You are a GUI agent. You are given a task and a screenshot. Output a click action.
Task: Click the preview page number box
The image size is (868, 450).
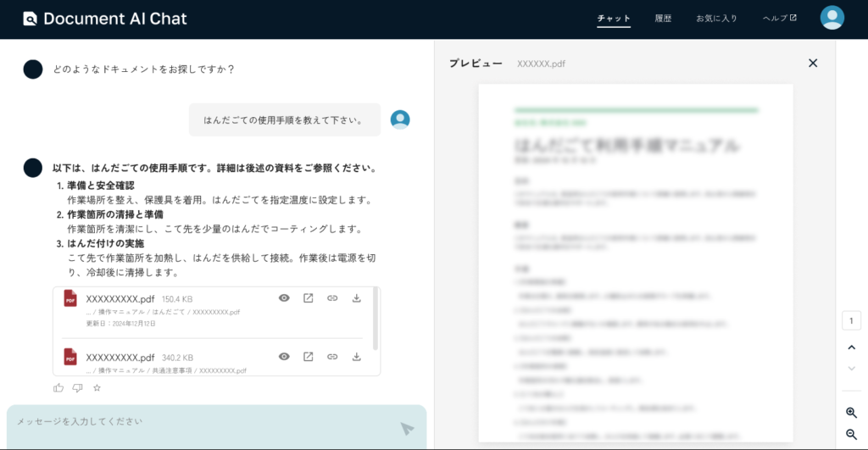851,320
